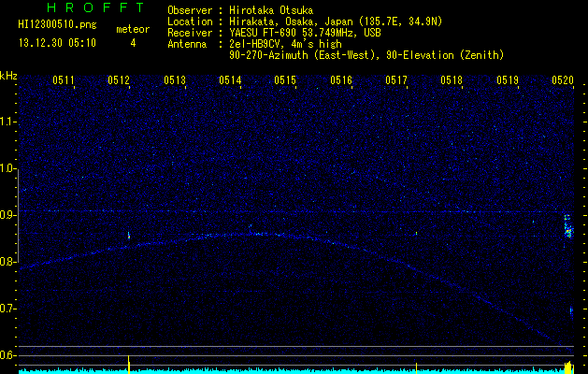Screen dimensions: 588x374
Task: Click the gray frequency range bar at left axis
Action: (x=18, y=218)
